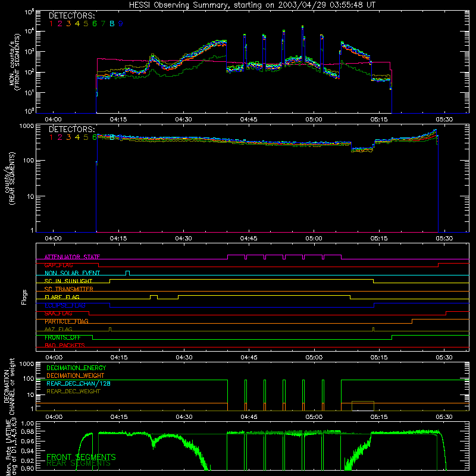The image size is (476, 476).
Task: Click the SC_IN_SUNLIGHT flag label
Action: tap(68, 281)
